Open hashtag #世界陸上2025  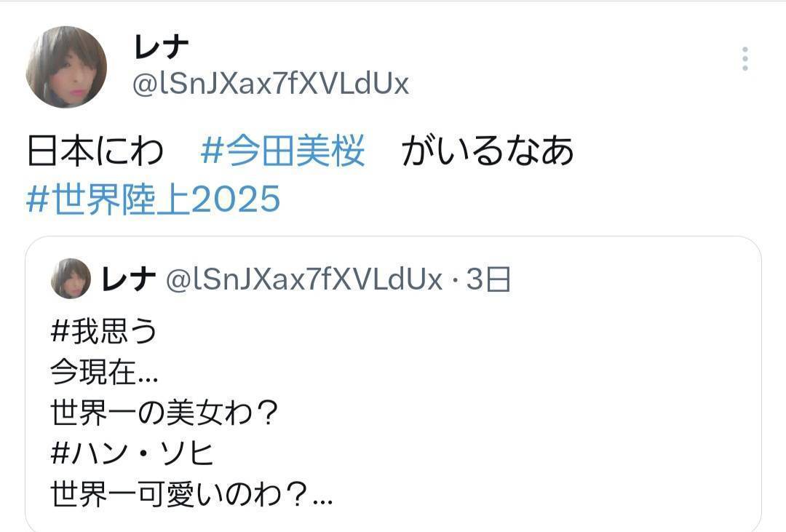coord(153,199)
